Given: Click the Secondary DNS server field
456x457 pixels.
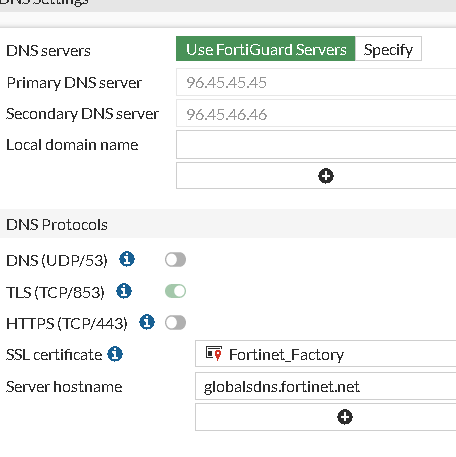Looking at the screenshot, I should (x=316, y=114).
